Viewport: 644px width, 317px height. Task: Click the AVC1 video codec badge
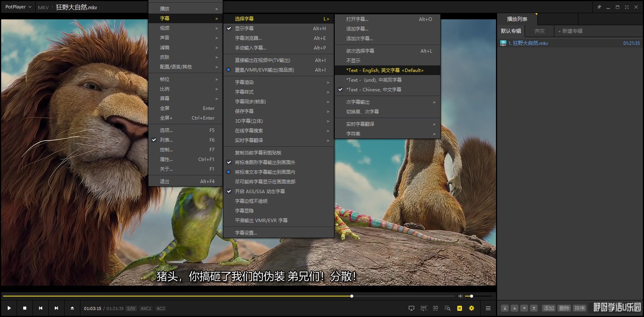[146, 308]
